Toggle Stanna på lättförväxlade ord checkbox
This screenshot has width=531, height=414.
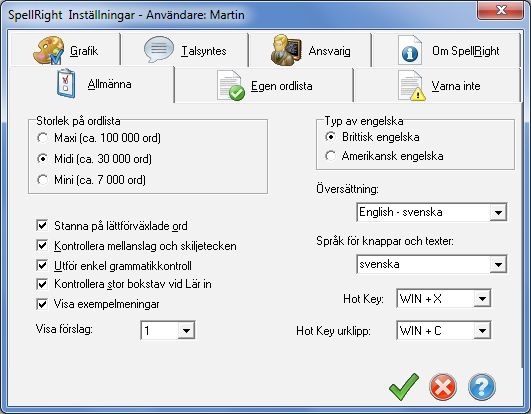[42, 225]
